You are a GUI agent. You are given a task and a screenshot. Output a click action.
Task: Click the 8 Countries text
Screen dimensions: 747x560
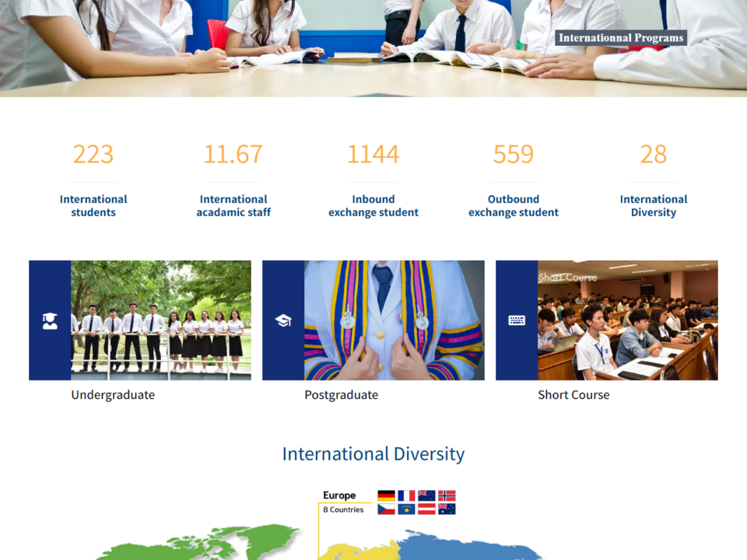(343, 509)
